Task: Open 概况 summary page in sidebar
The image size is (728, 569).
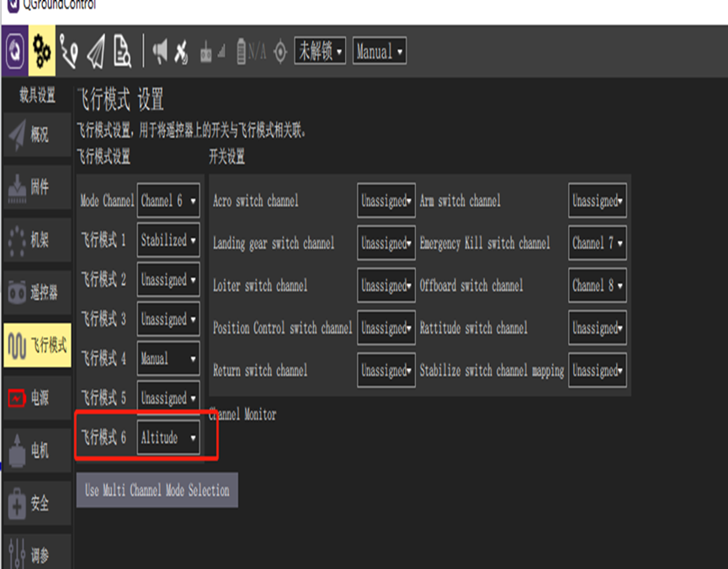Action: (x=37, y=134)
